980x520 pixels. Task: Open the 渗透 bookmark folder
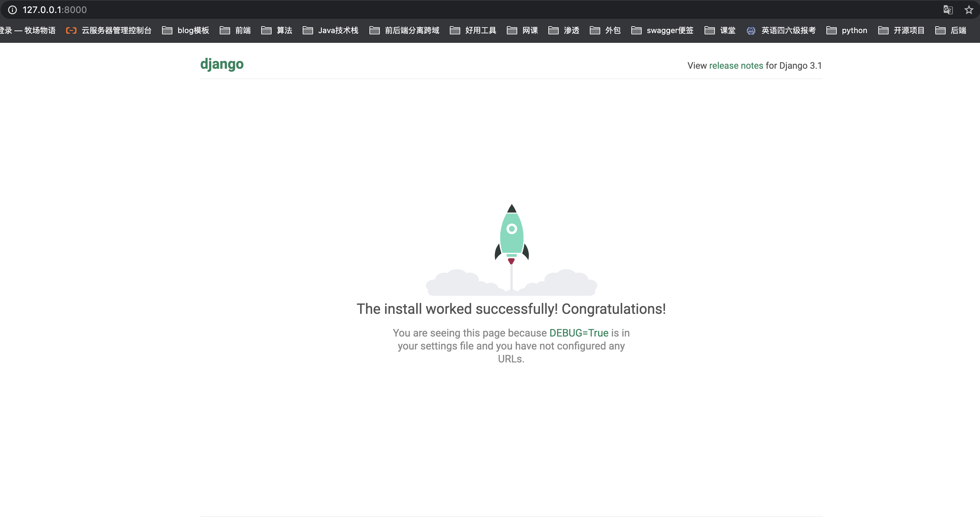point(564,30)
